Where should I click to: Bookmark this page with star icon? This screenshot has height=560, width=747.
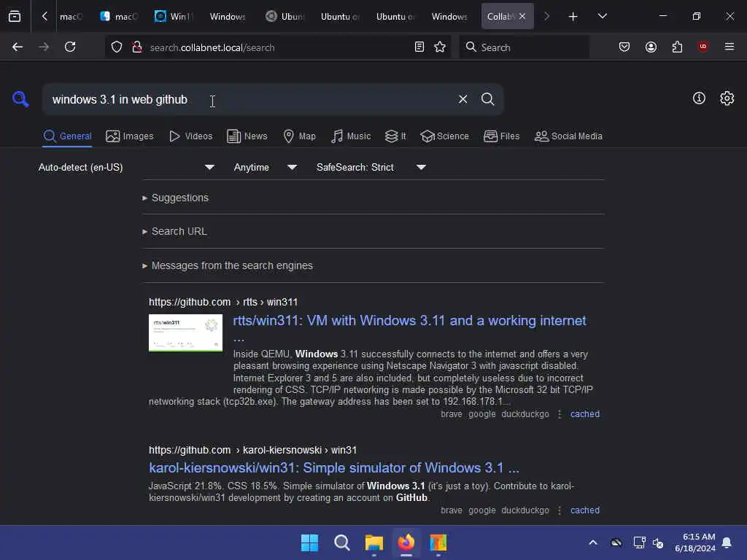point(440,47)
